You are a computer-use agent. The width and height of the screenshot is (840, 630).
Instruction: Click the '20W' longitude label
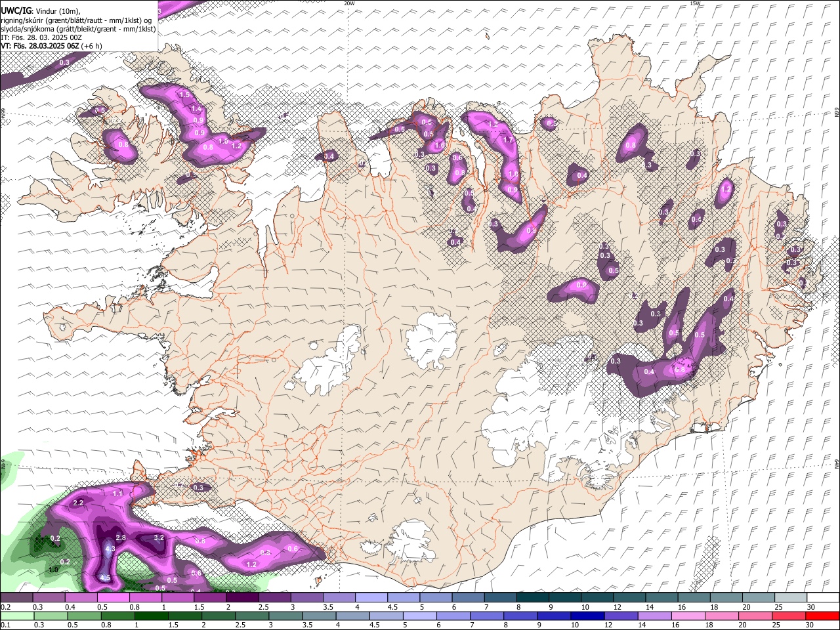(x=349, y=3)
